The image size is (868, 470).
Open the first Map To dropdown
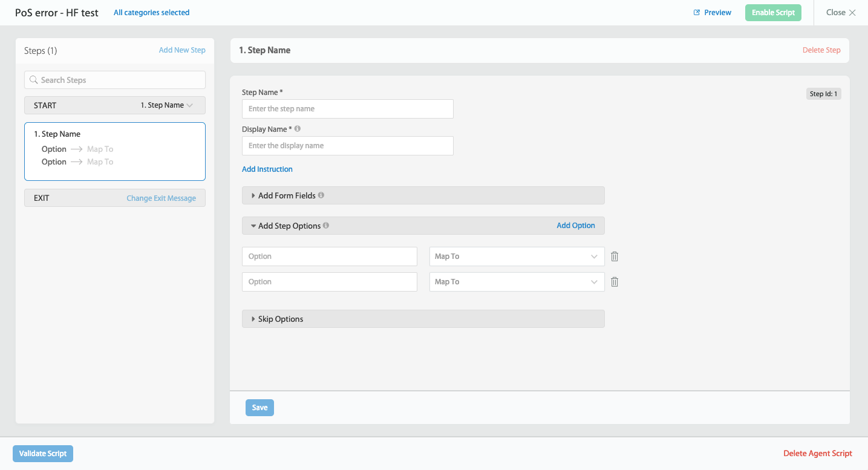coord(516,256)
